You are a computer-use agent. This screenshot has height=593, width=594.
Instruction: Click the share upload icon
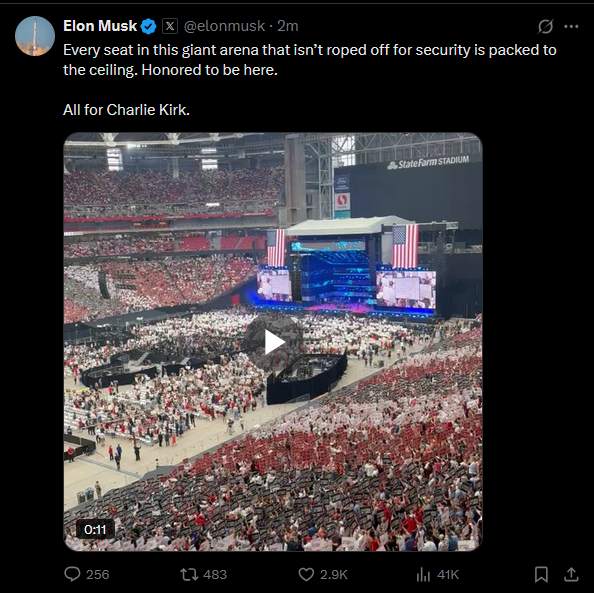pyautogui.click(x=571, y=574)
